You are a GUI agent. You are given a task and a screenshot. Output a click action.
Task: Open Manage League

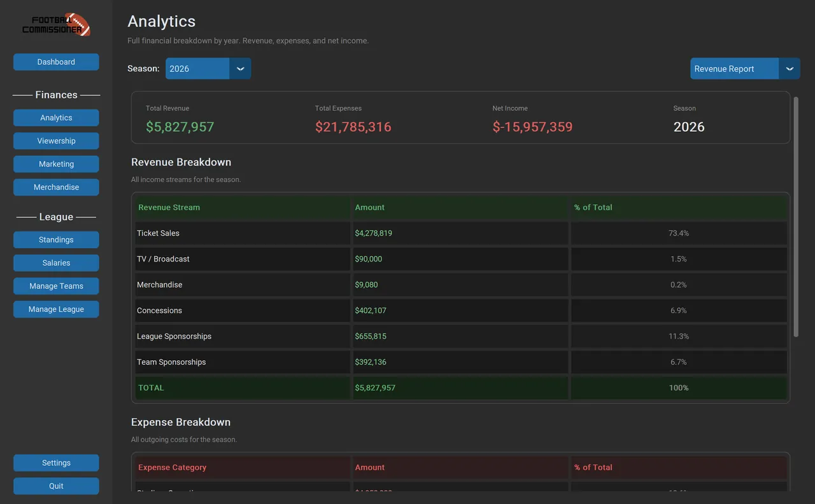56,309
